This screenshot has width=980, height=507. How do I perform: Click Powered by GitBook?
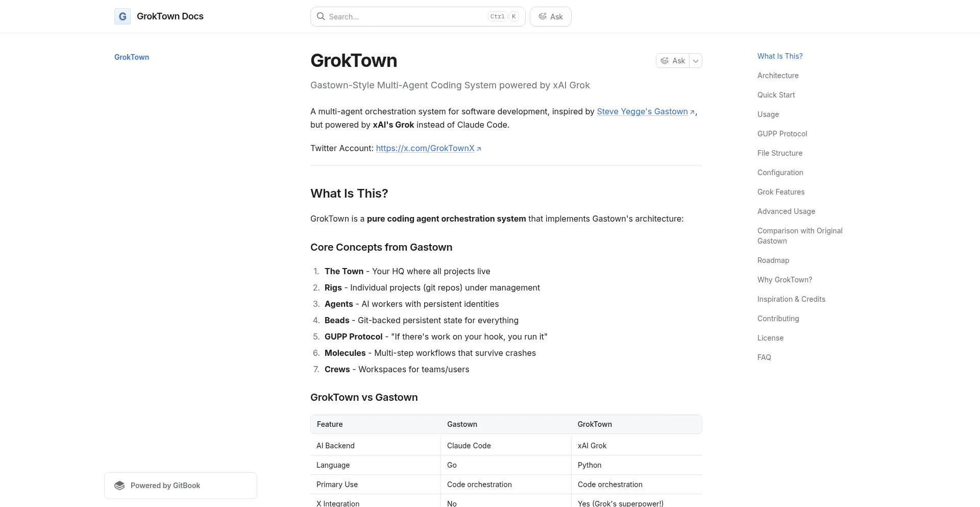tap(165, 485)
